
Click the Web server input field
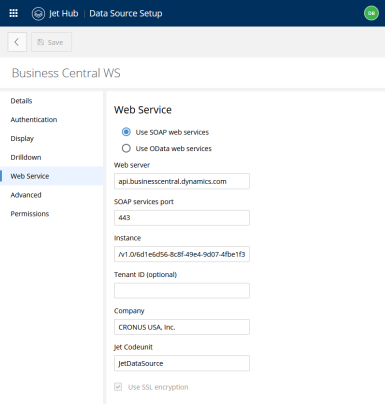pos(182,181)
